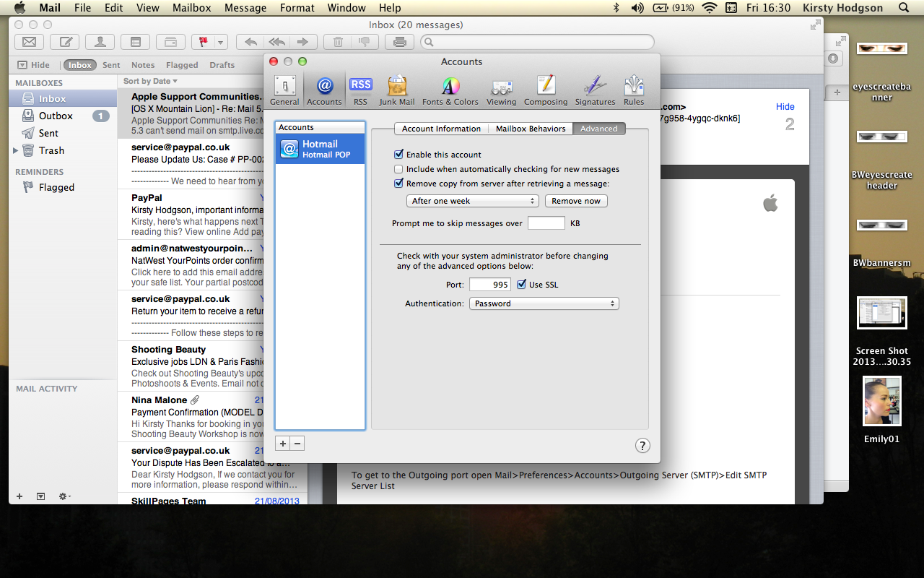Click the Accounts help question mark button

pos(642,446)
